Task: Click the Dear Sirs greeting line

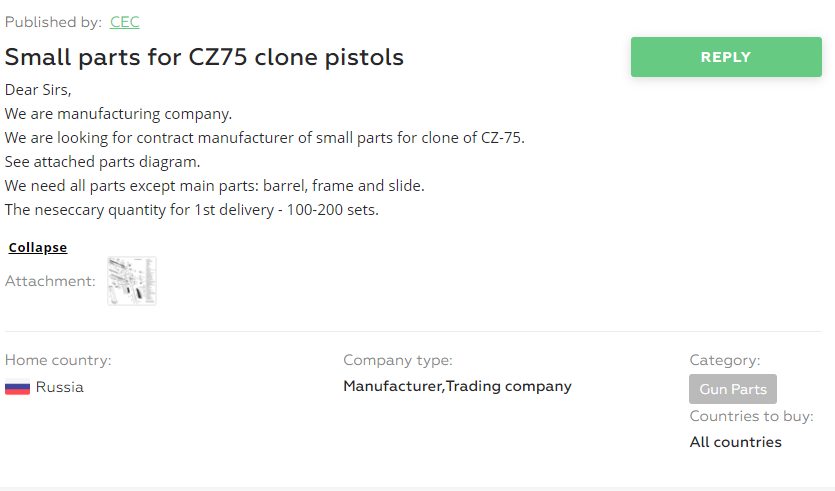Action: pos(38,89)
